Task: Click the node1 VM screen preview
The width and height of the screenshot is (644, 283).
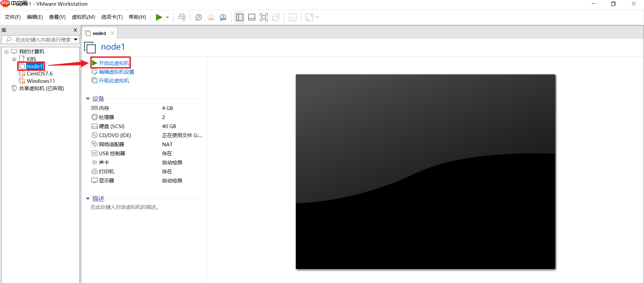Action: point(425,172)
